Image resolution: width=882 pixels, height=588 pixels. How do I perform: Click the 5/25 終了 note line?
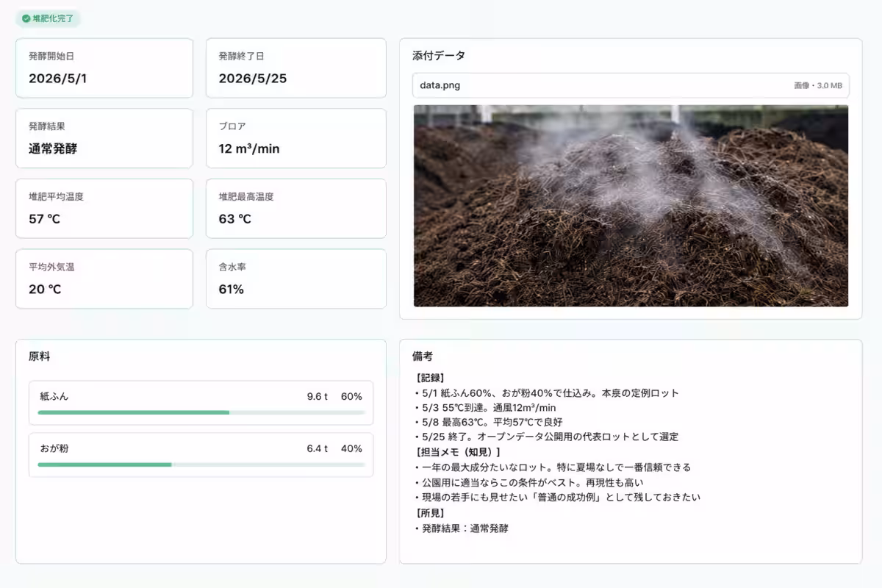click(x=546, y=437)
